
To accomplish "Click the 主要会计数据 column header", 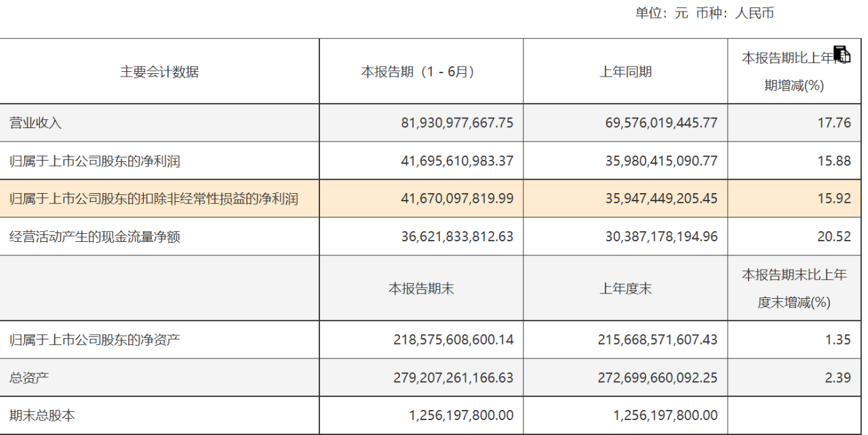I will tap(159, 72).
